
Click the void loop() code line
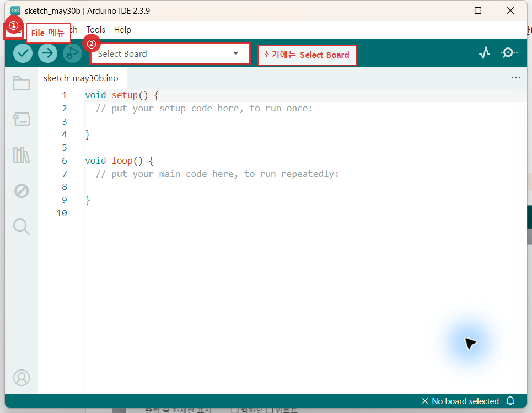coord(119,160)
